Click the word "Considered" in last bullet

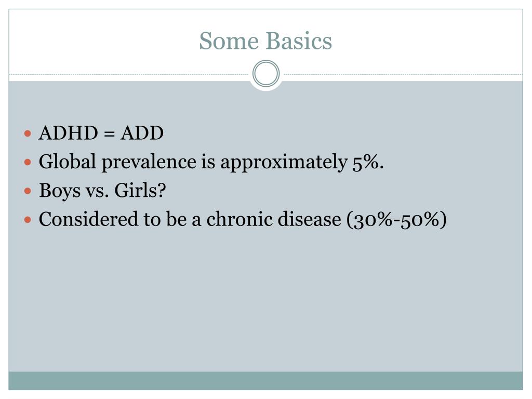pos(88,219)
